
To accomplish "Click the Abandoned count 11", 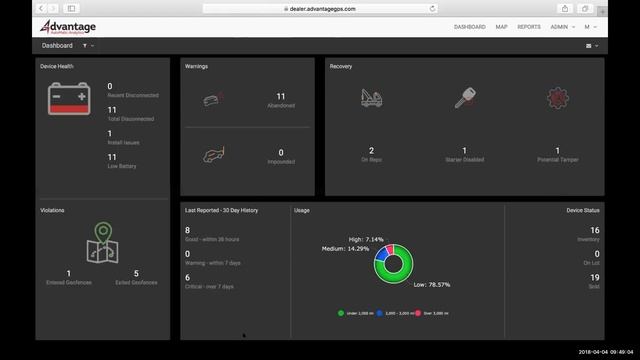I will click(281, 97).
